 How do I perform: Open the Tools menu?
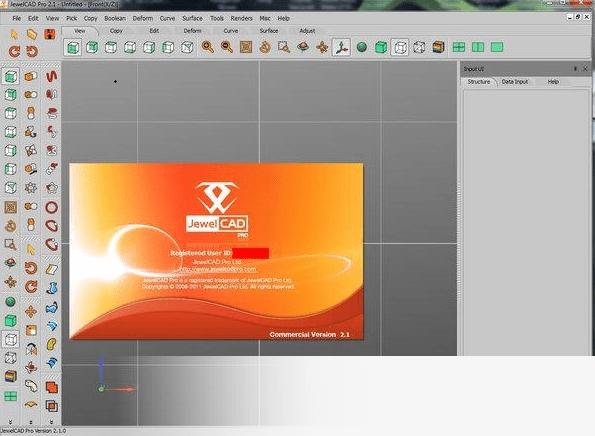(217, 18)
